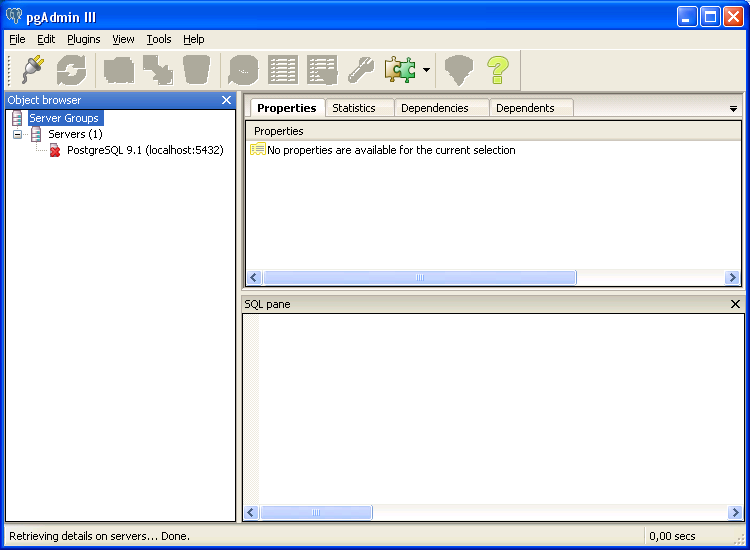This screenshot has height=550, width=750.
Task: Click the yellow Help question mark icon
Action: pyautogui.click(x=497, y=70)
